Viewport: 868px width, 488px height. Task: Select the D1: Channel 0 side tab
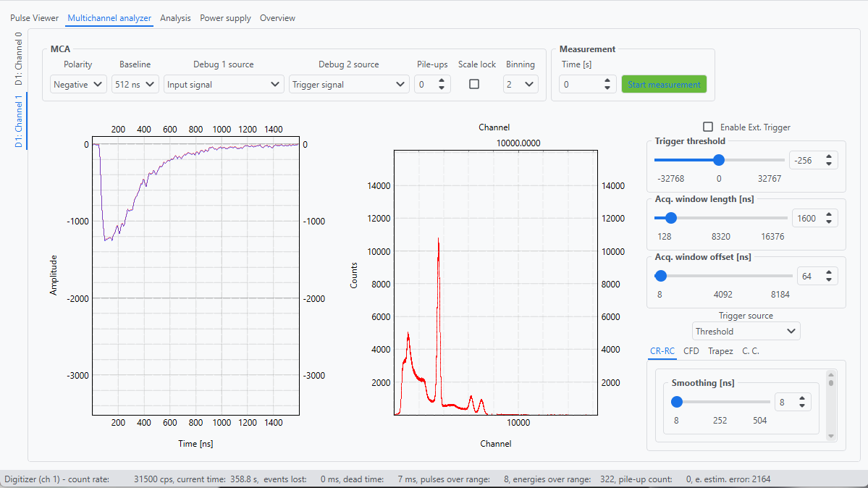tap(19, 59)
